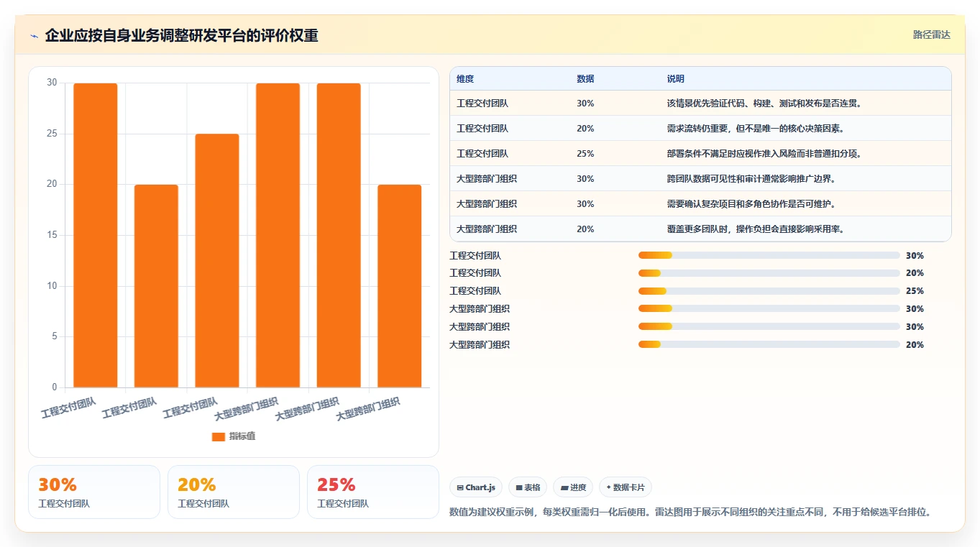Click the 工程交付团队 20% progress bar
The width and height of the screenshot is (980, 547).
[x=769, y=273]
